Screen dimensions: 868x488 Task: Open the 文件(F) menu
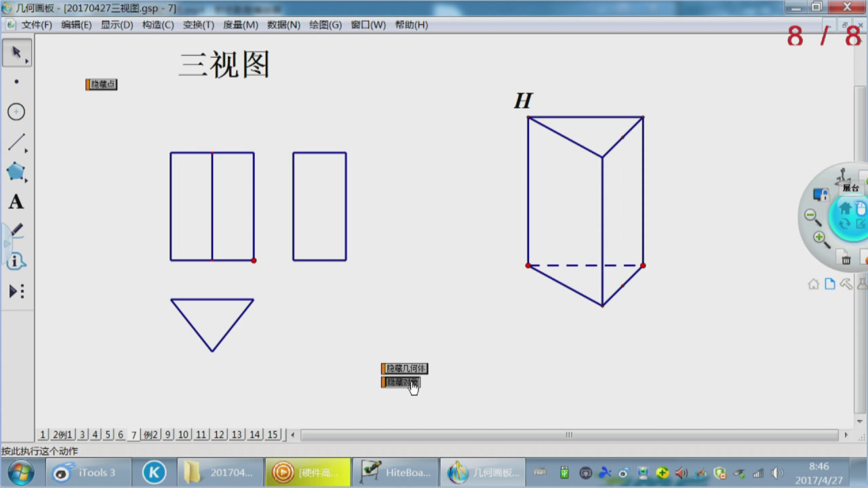tap(37, 24)
